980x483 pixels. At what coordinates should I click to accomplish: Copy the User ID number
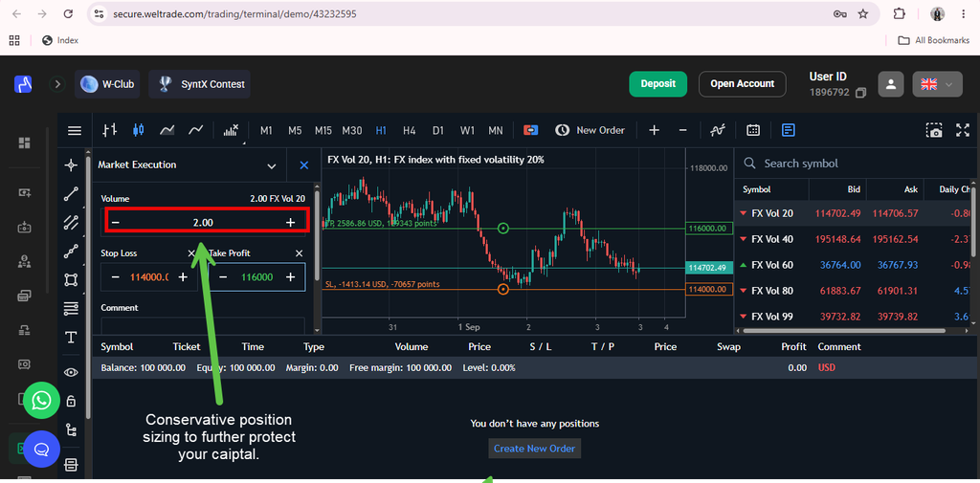click(x=861, y=93)
